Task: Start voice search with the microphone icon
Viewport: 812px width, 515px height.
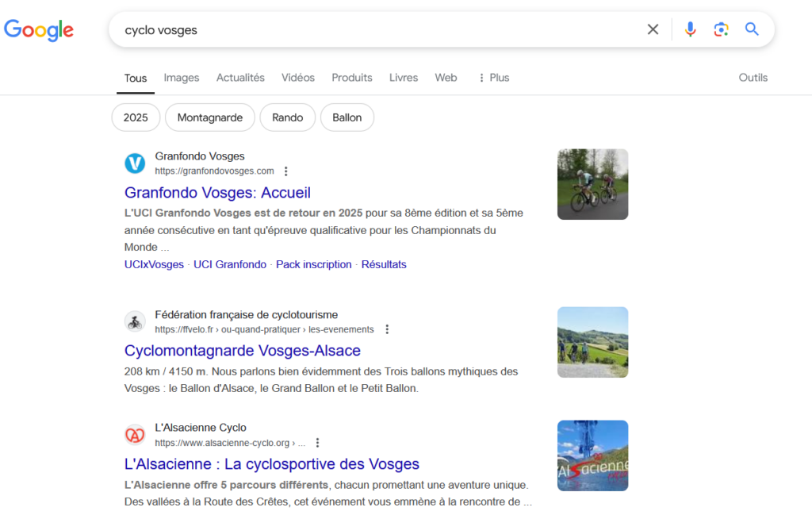Action: tap(690, 29)
